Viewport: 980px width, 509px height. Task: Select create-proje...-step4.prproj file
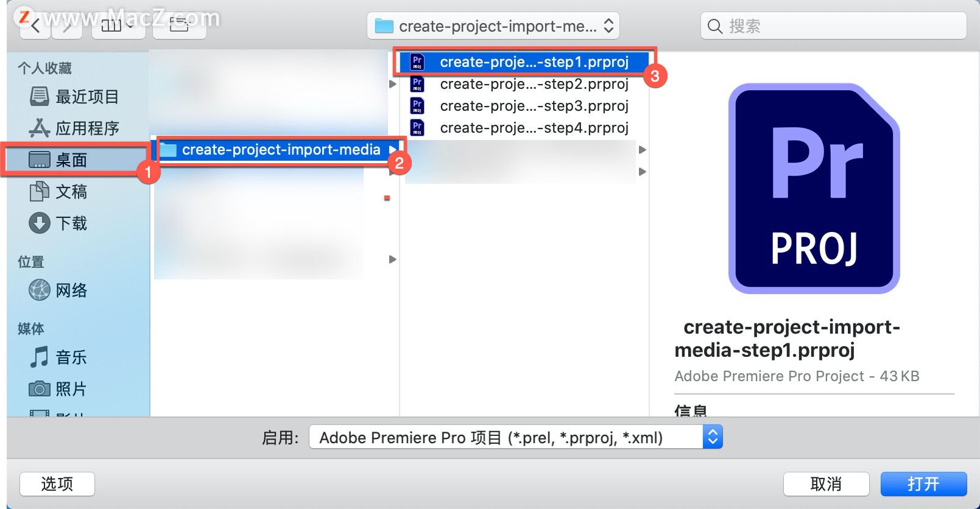point(524,128)
